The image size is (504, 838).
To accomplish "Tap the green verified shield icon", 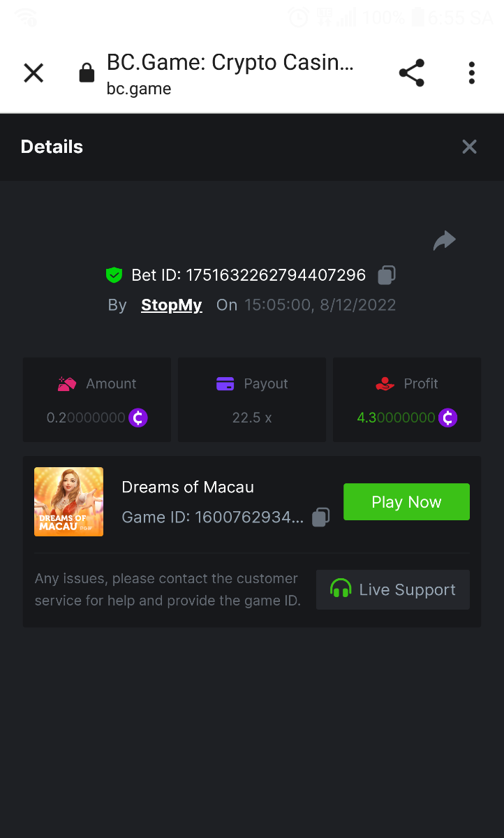I will click(x=114, y=275).
